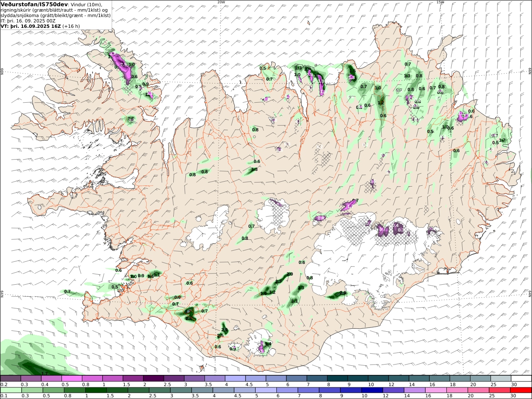
Task: Select the white 30+ snow legend swatch
Action: pos(522,379)
